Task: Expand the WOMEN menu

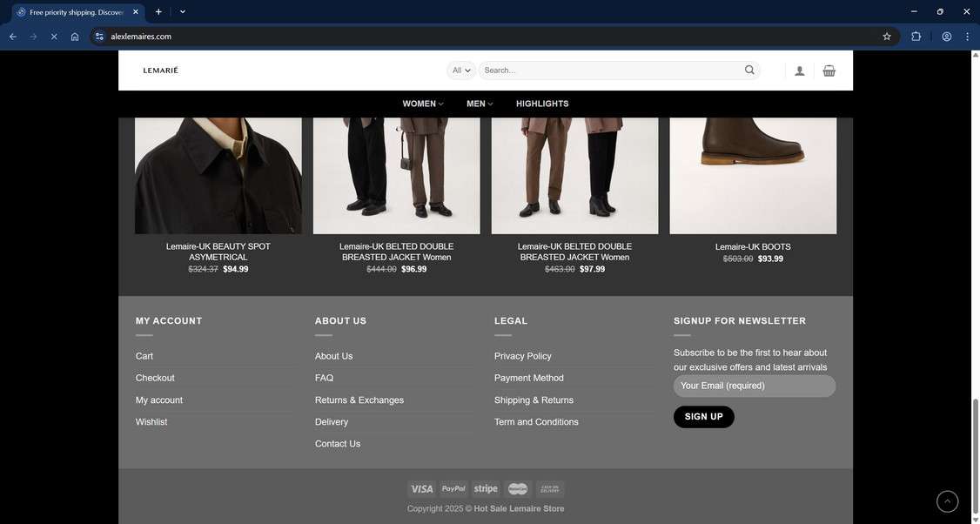Action: [x=422, y=104]
